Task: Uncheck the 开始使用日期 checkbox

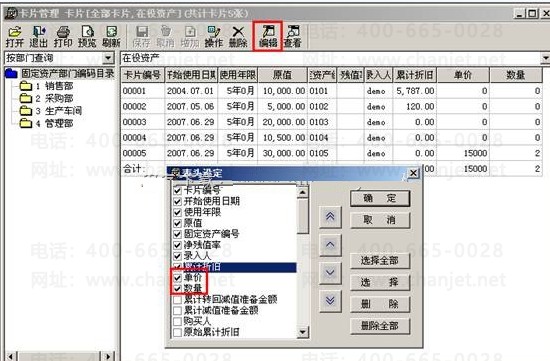Action: click(x=177, y=201)
